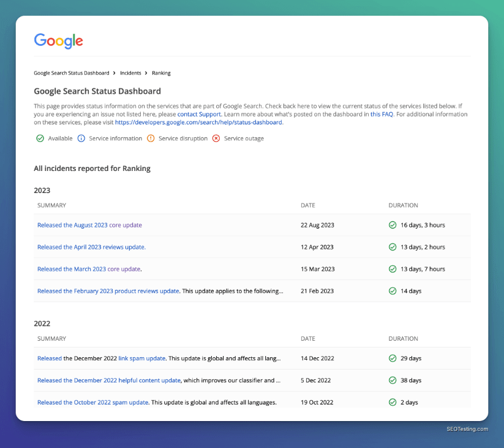Click the Google Search Status Dashboard page title
The height and width of the screenshot is (448, 504).
click(97, 91)
